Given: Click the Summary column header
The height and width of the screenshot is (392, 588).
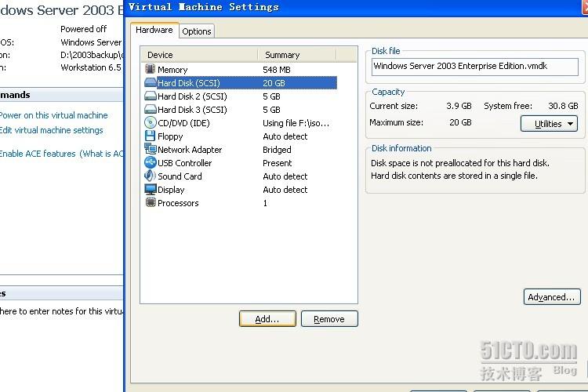Looking at the screenshot, I should [x=297, y=55].
